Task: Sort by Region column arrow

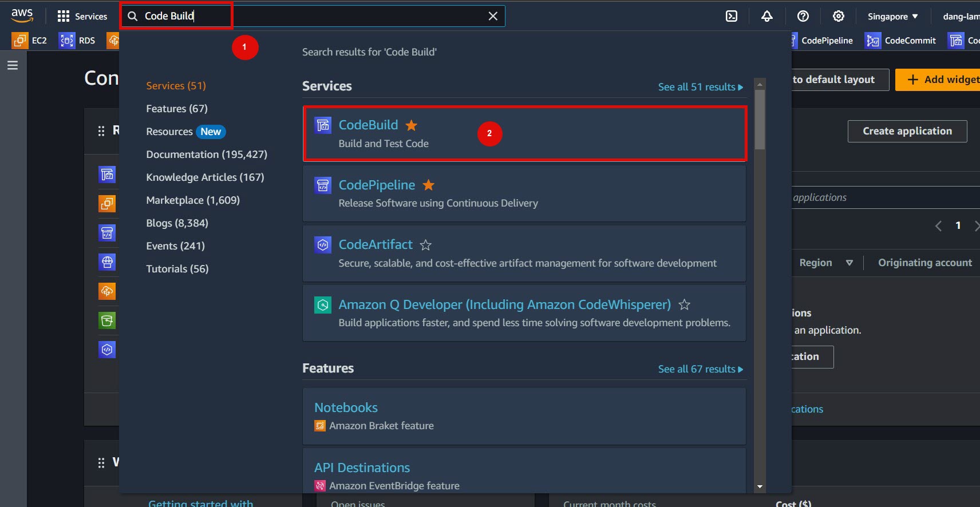Action: coord(849,263)
